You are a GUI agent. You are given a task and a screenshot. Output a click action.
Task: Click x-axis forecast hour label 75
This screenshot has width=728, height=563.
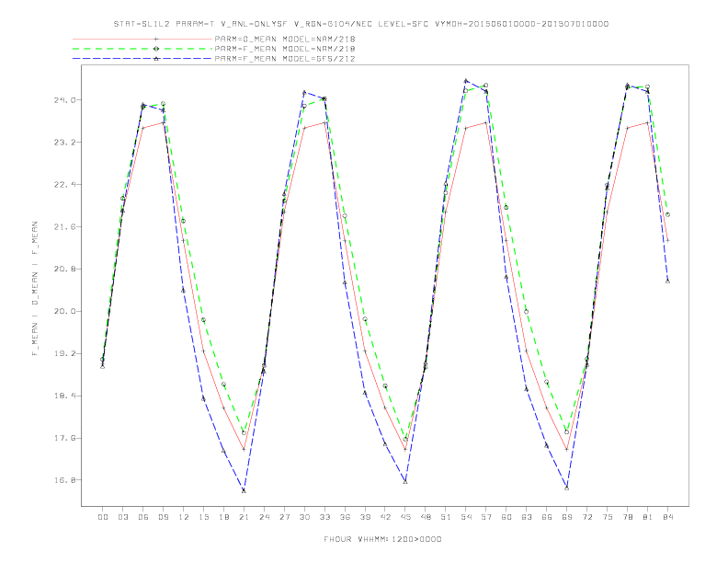608,517
